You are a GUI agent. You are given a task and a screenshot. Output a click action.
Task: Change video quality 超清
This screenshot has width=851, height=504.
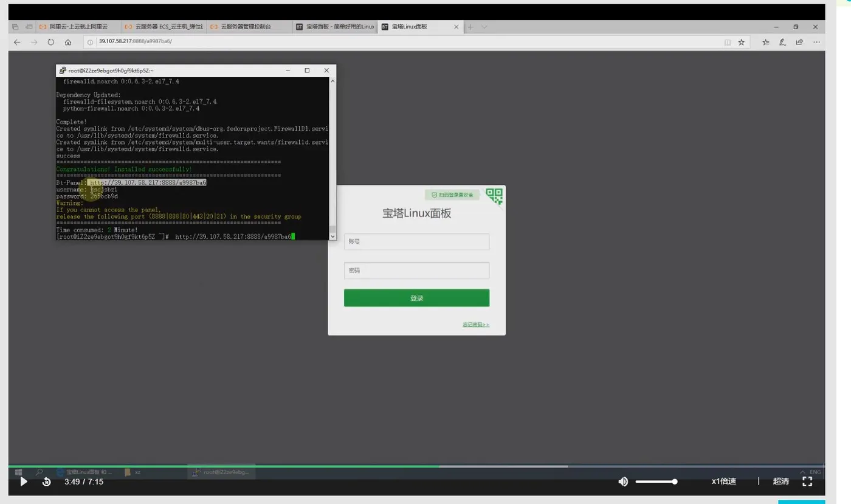pyautogui.click(x=781, y=482)
